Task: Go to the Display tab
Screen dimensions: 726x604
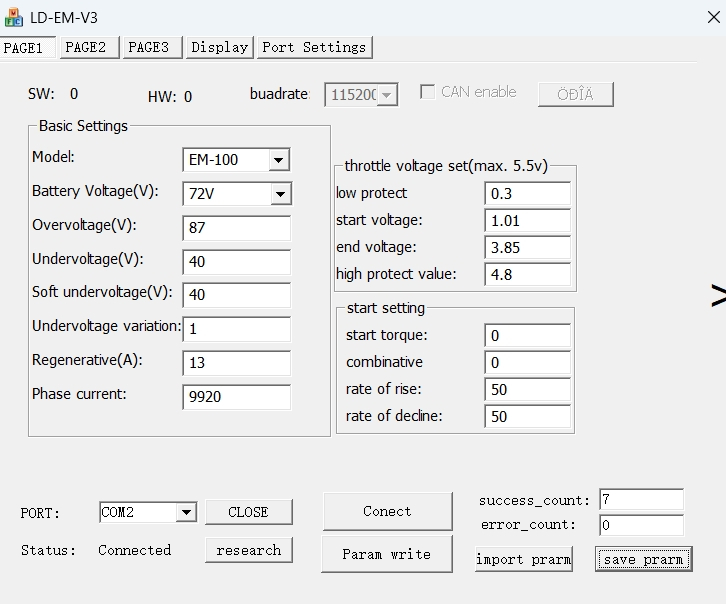Action: tap(219, 48)
